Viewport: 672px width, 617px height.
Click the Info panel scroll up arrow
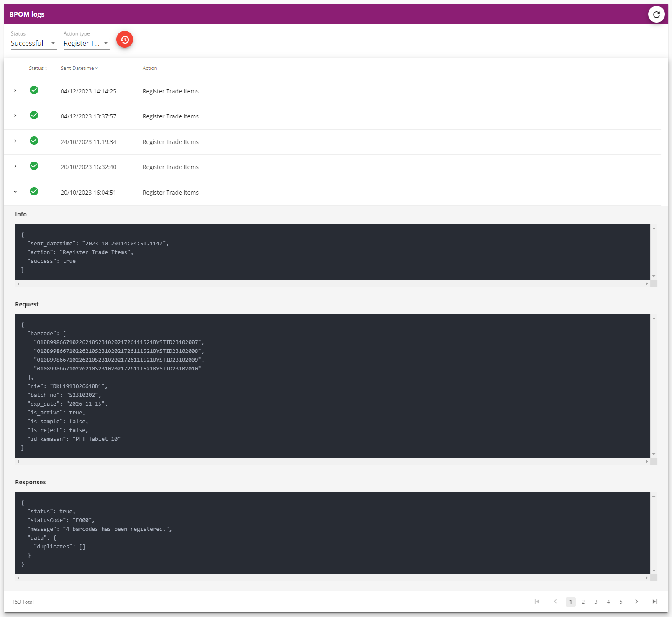[x=654, y=228]
